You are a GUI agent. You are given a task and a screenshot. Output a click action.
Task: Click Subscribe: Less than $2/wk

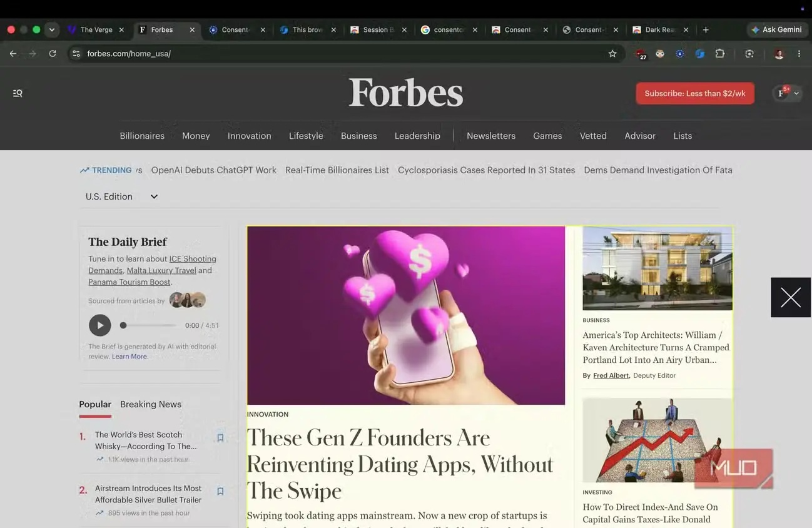(x=695, y=93)
